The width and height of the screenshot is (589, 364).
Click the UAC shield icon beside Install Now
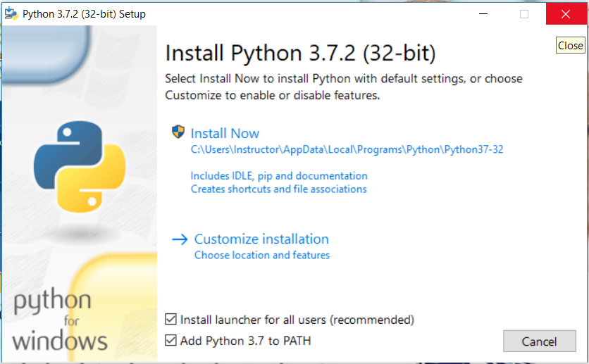click(x=178, y=132)
